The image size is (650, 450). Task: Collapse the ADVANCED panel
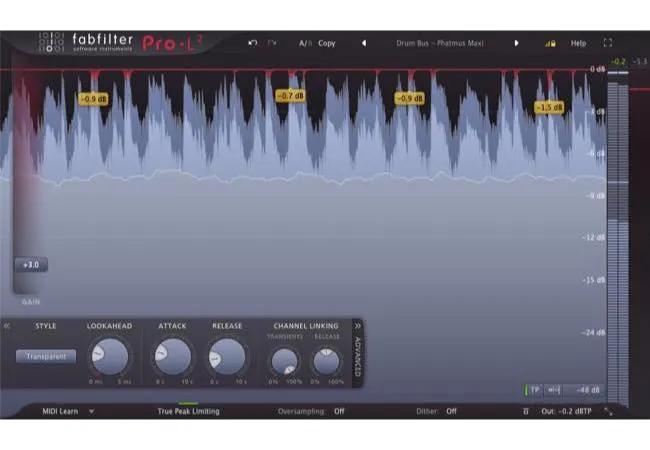coord(358,325)
